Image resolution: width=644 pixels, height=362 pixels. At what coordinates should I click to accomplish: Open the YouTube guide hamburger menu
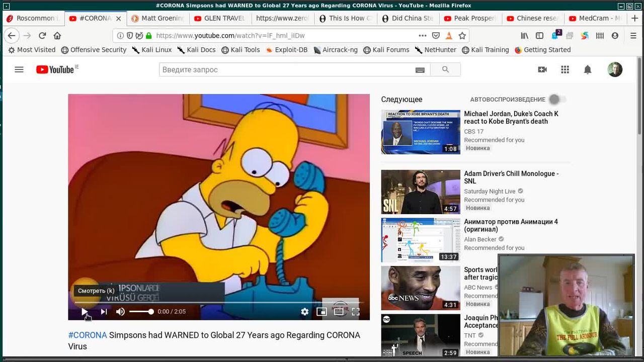[19, 70]
